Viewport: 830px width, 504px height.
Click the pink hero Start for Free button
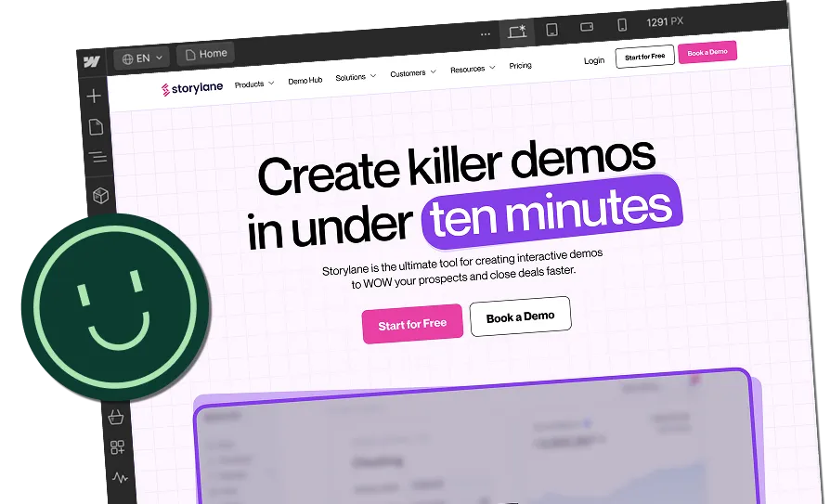(412, 324)
